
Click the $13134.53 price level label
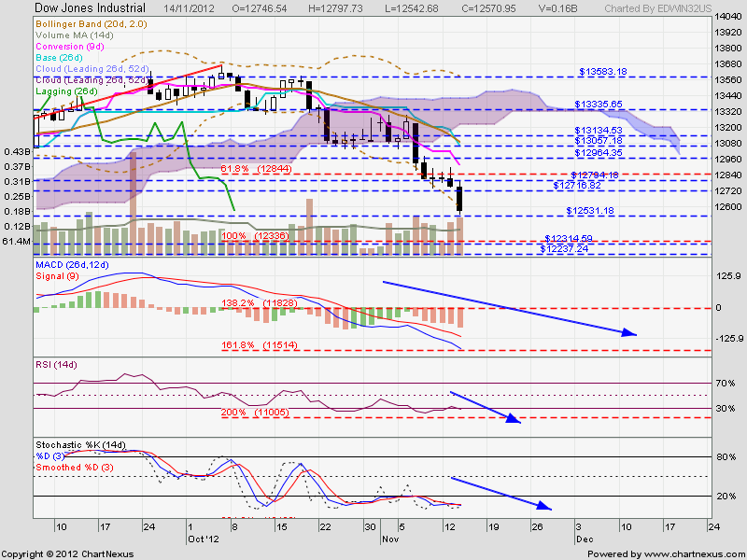pos(599,130)
